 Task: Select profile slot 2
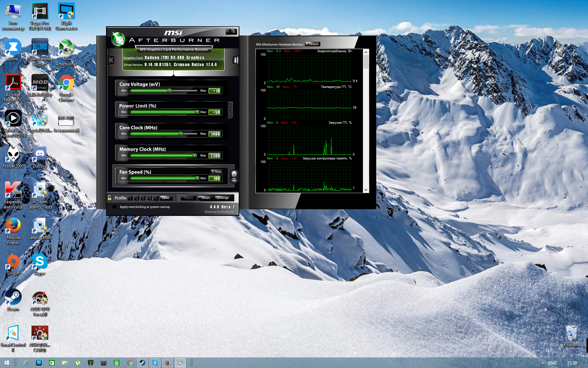[137, 198]
